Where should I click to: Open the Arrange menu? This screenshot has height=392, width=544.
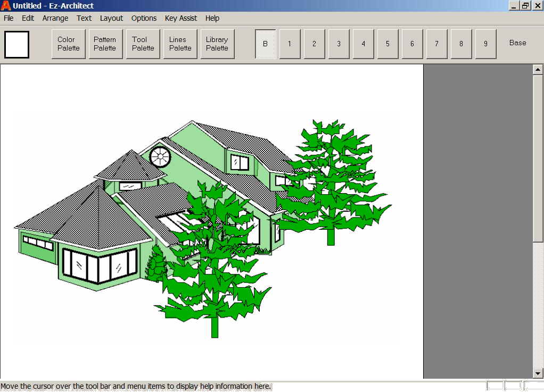click(x=55, y=18)
